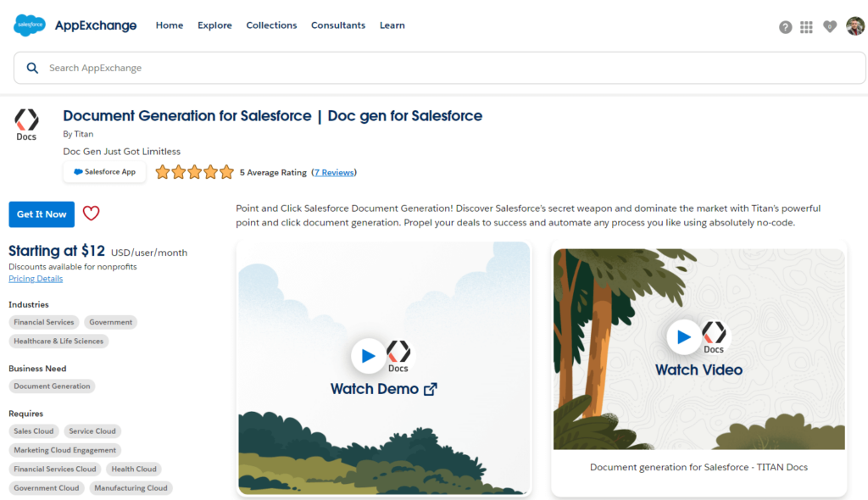The height and width of the screenshot is (500, 868).
Task: Favorite this listing with the red heart
Action: 91,214
